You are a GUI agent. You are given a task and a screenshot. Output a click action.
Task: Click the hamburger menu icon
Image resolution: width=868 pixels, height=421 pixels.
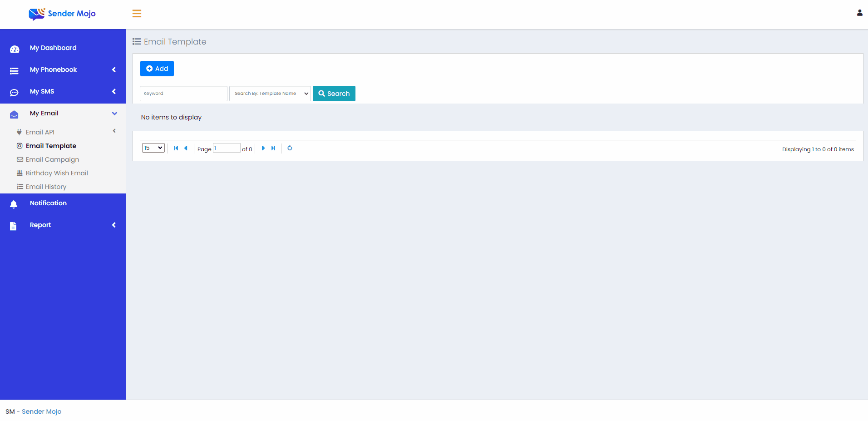(137, 14)
